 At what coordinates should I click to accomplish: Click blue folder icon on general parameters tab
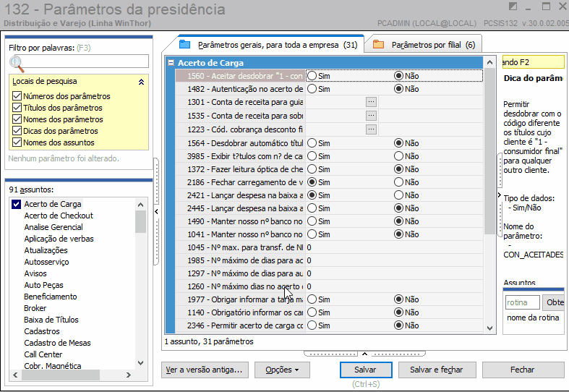pos(185,44)
